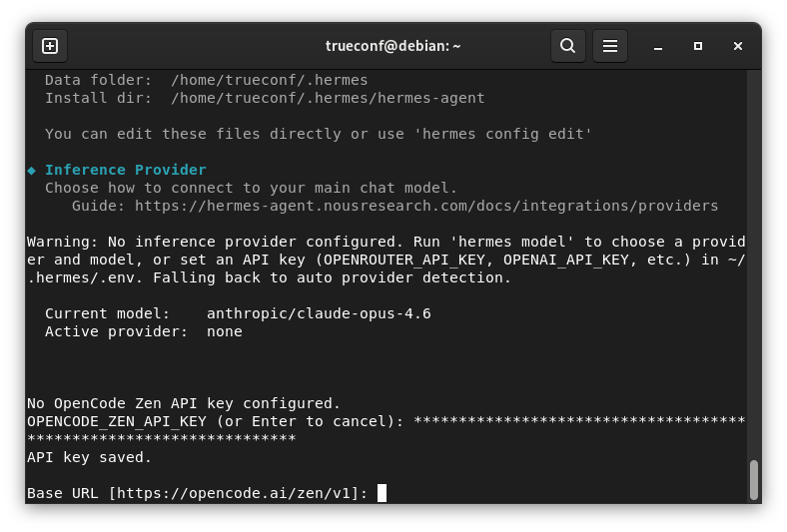The height and width of the screenshot is (532, 787).
Task: Open the hamburger main menu
Action: point(610,46)
